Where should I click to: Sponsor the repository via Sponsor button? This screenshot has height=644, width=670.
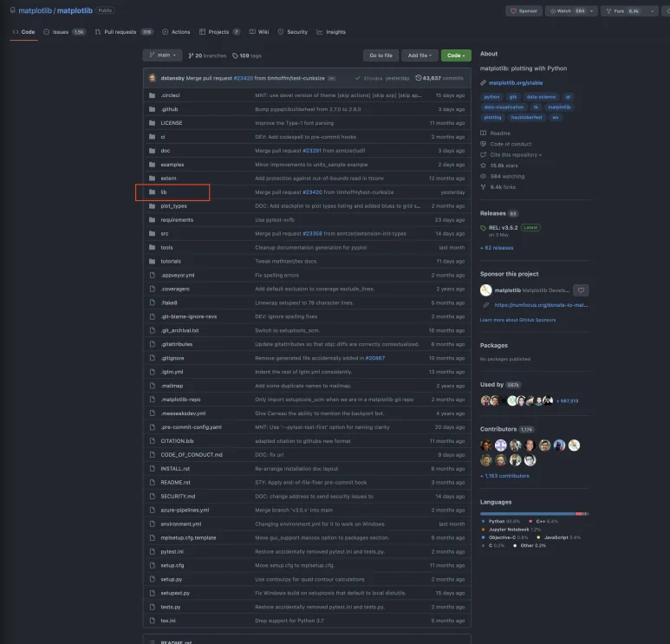point(524,10)
